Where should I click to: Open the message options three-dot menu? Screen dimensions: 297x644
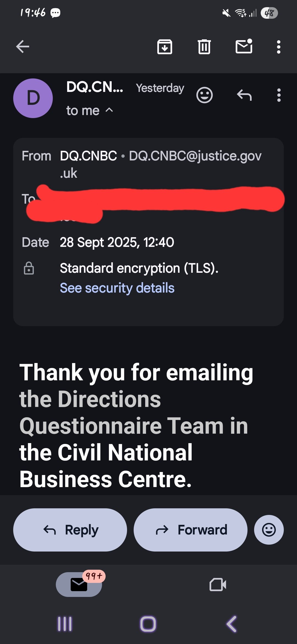[279, 95]
